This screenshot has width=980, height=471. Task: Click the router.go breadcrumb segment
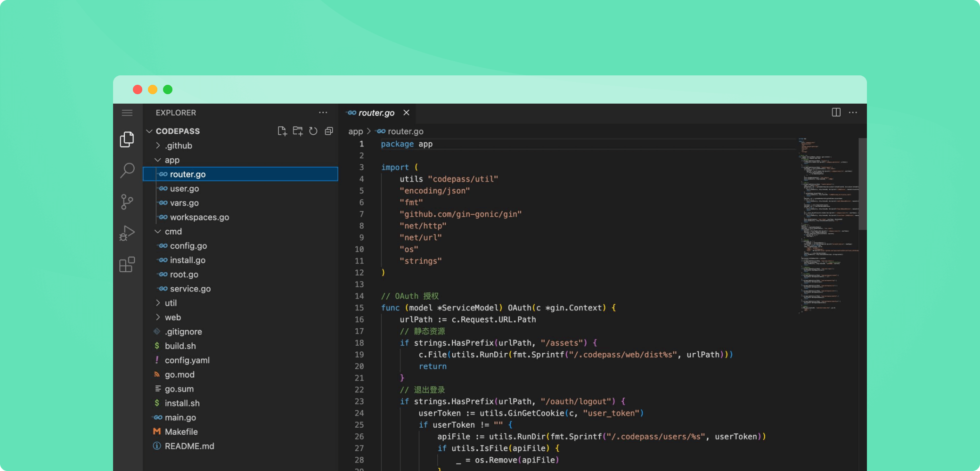click(x=400, y=131)
